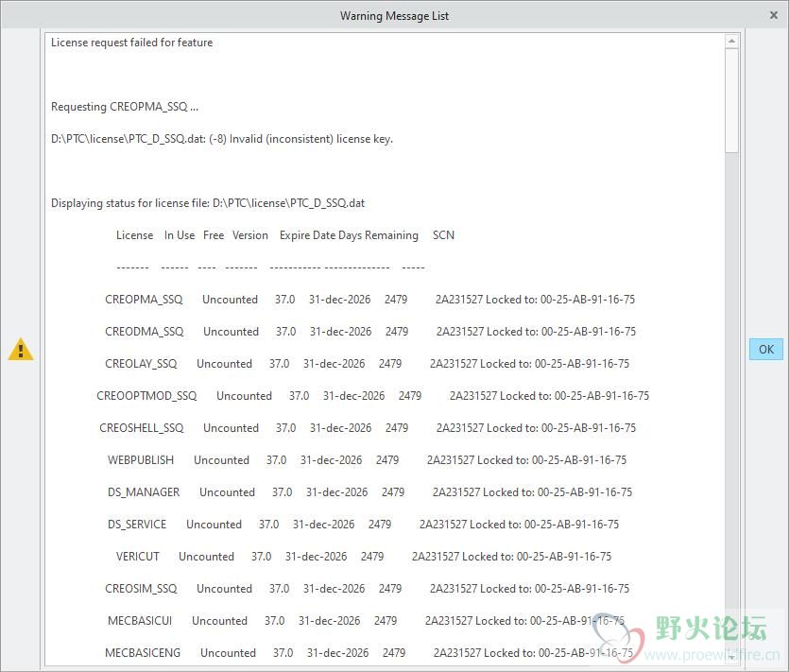The width and height of the screenshot is (789, 672).
Task: Click '2479' days in the CREOOPTMOD_SSQ row
Action: pyautogui.click(x=410, y=396)
